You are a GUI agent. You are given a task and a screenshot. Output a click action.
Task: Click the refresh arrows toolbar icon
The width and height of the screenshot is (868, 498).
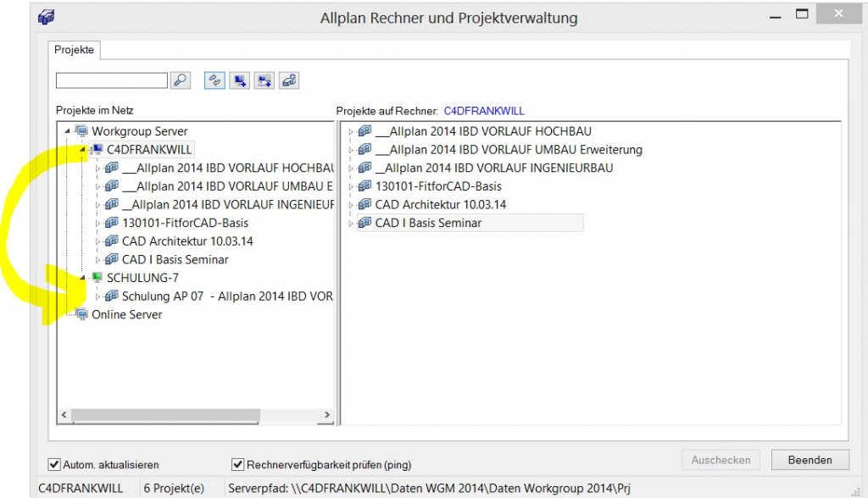[x=214, y=80]
